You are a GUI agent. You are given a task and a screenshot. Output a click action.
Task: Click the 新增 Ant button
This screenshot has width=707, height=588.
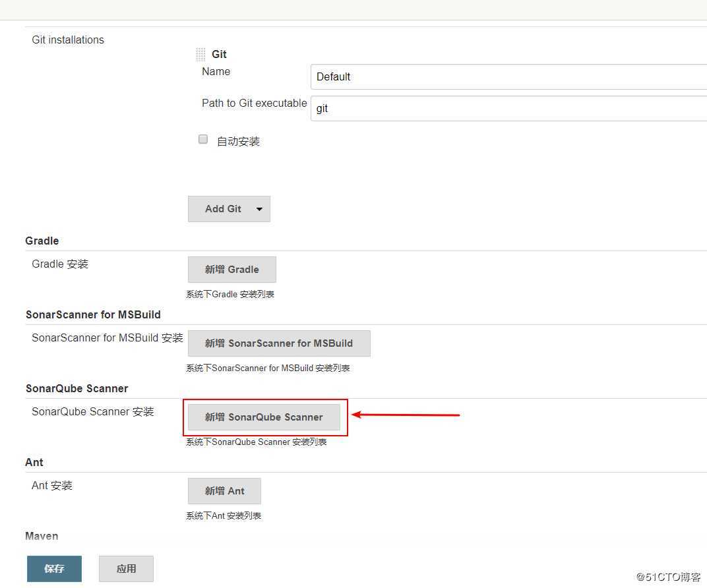[224, 491]
